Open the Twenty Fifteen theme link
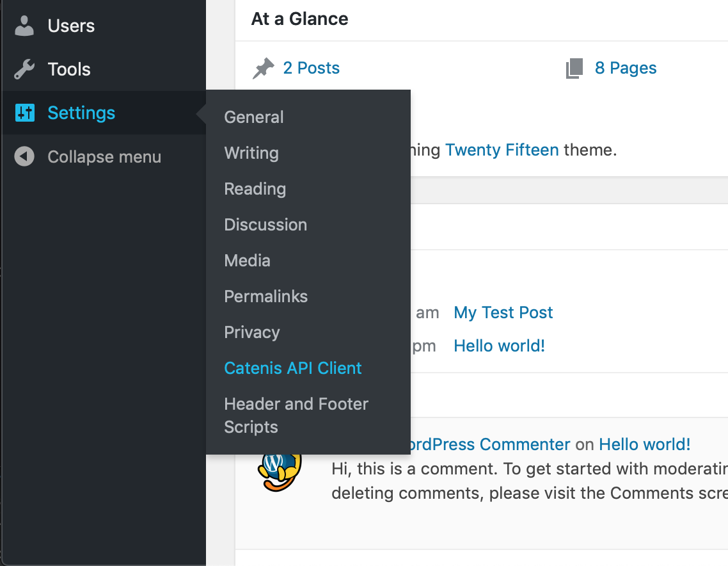This screenshot has width=728, height=566. (x=502, y=150)
